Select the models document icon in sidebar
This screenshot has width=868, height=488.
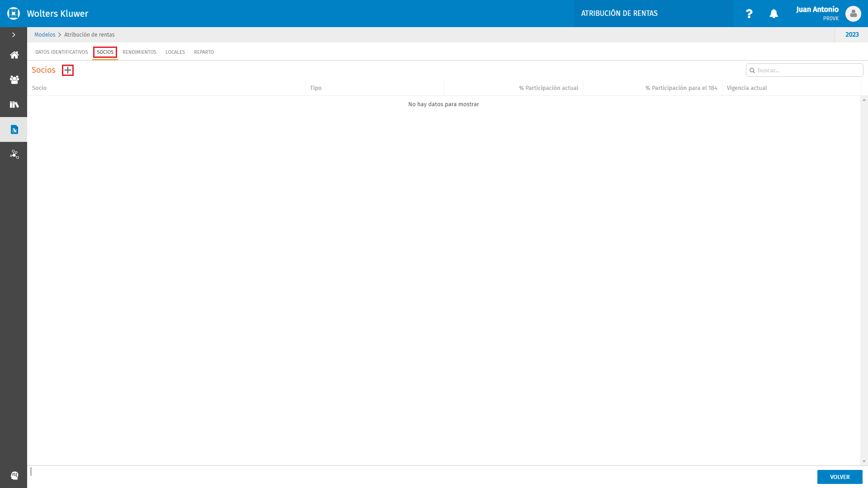pyautogui.click(x=14, y=130)
